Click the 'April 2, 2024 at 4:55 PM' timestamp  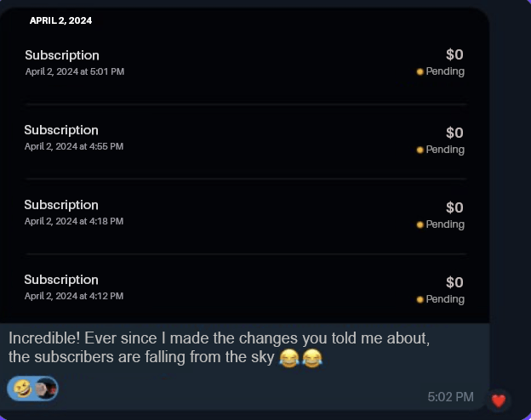(x=73, y=146)
